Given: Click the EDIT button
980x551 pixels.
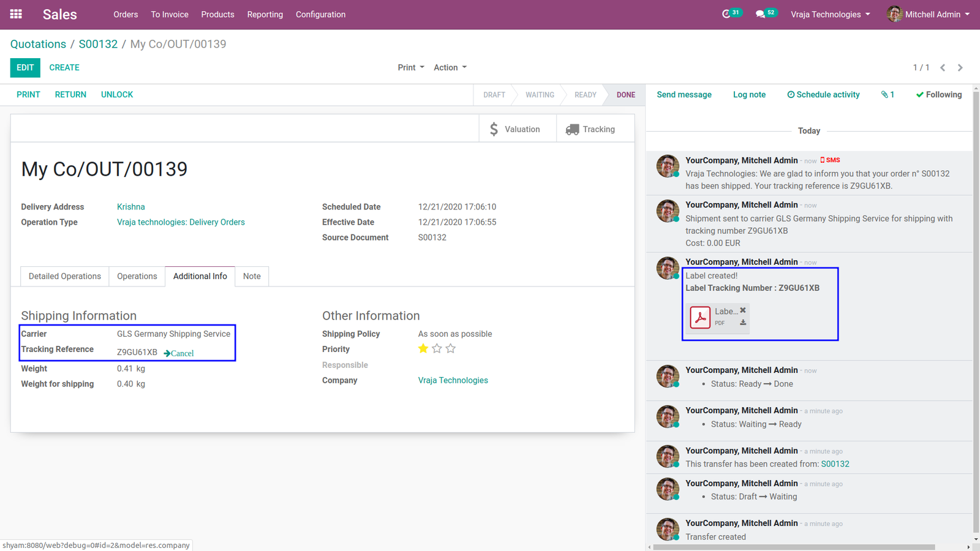Looking at the screenshot, I should coord(25,68).
